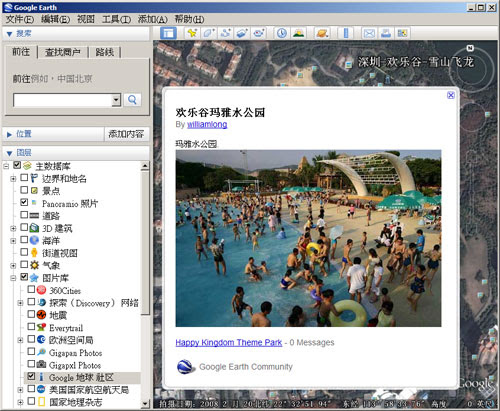The image size is (500, 411).
Task: Collapse the 搜索 search panel triangle
Action: point(9,34)
